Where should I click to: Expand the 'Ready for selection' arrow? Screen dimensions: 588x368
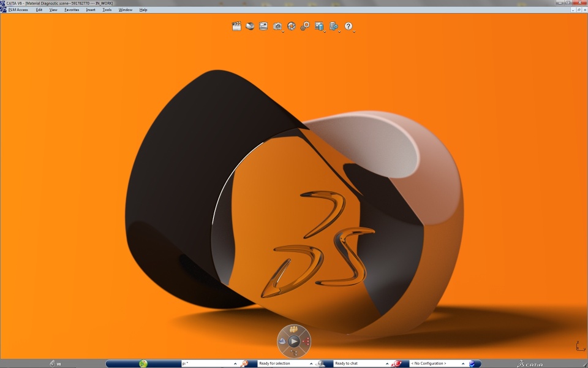311,364
